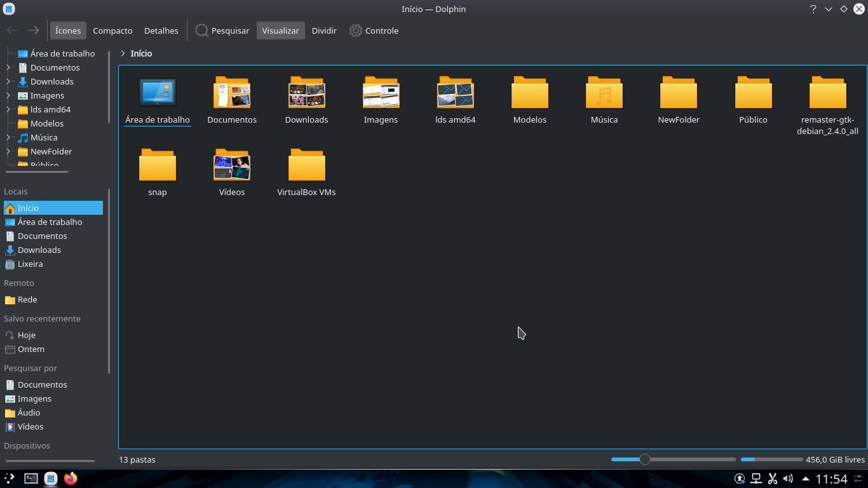Adjust the icon size slider
This screenshot has height=488, width=868.
point(646,459)
